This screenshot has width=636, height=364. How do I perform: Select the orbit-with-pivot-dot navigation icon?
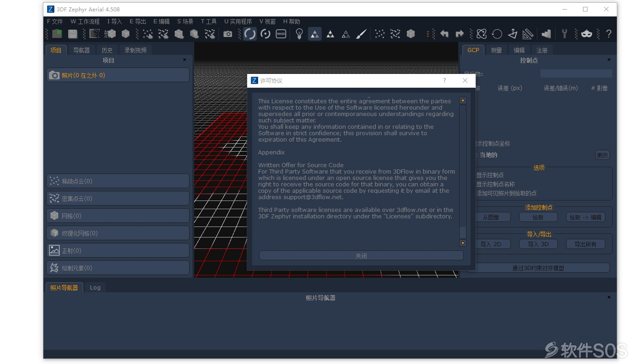pyautogui.click(x=265, y=34)
